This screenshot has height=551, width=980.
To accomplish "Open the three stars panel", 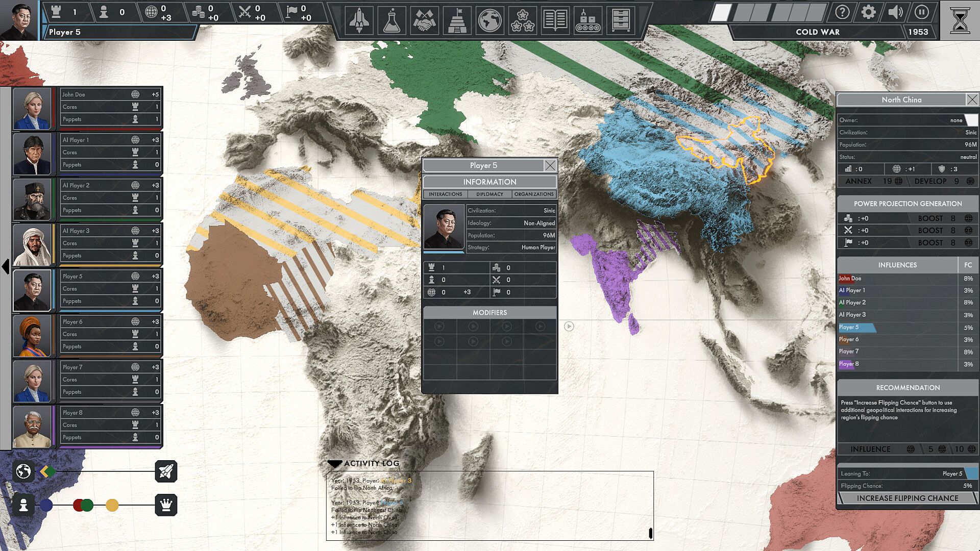I will [x=522, y=20].
